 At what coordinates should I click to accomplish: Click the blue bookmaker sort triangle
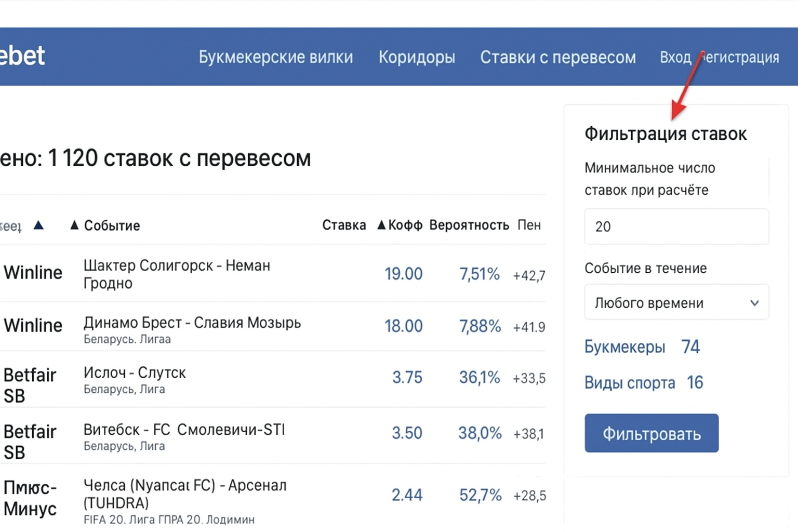tap(37, 225)
